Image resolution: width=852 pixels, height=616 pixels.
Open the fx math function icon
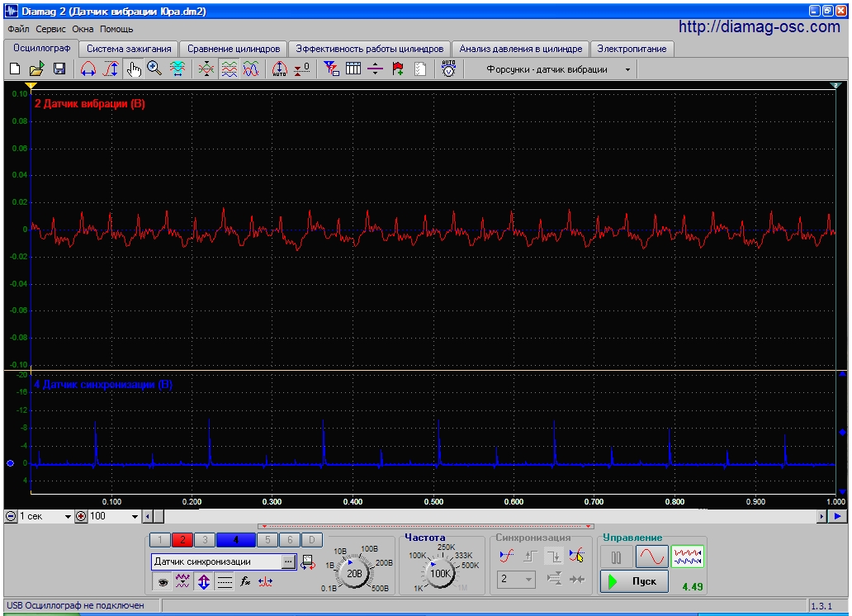(245, 582)
